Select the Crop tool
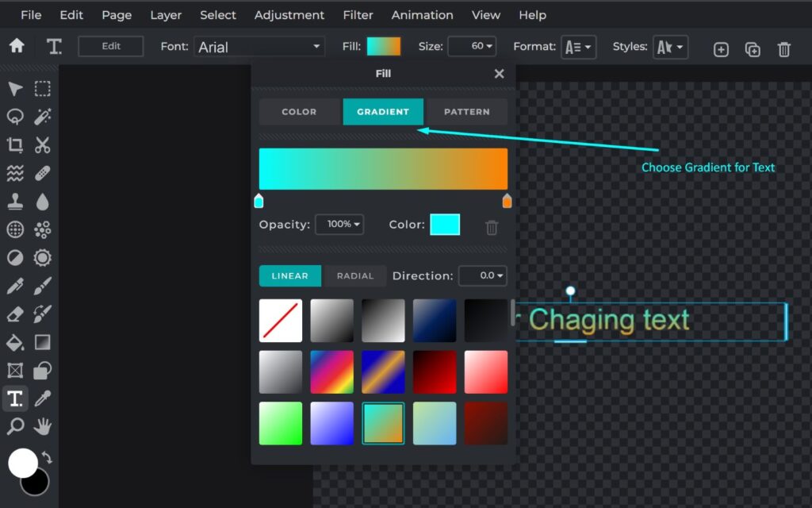Image resolution: width=812 pixels, height=508 pixels. point(15,144)
